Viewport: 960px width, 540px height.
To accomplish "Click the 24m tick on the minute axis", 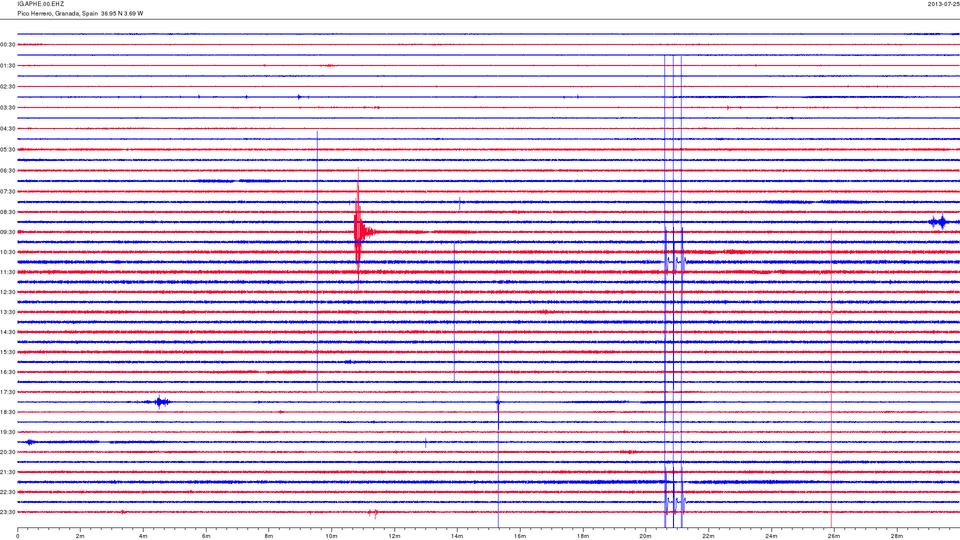I will pyautogui.click(x=771, y=536).
